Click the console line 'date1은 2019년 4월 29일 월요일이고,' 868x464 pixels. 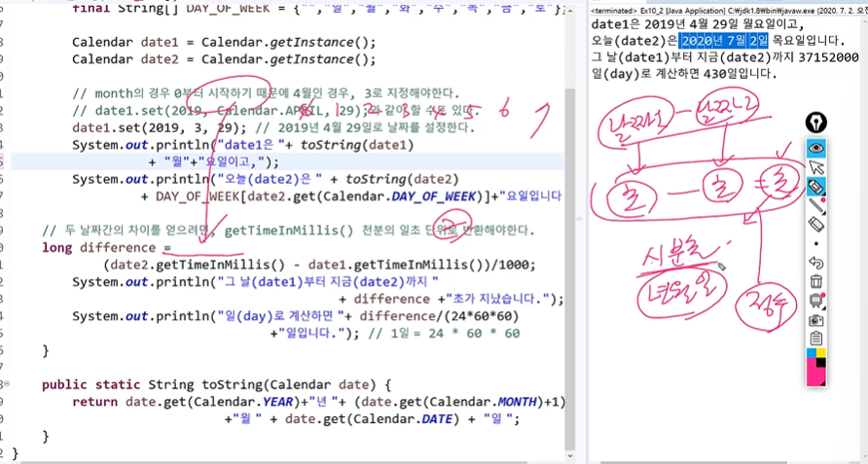698,24
